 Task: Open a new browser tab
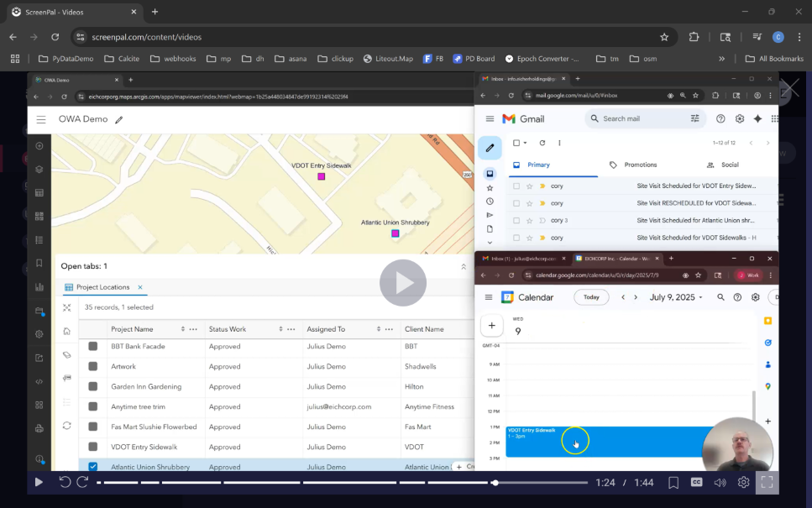pos(155,12)
